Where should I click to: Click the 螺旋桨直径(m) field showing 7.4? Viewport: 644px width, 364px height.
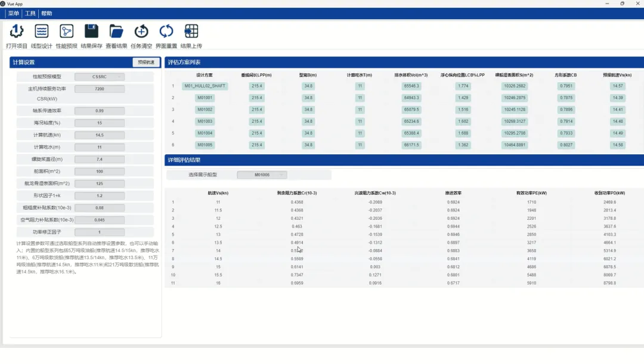(100, 159)
